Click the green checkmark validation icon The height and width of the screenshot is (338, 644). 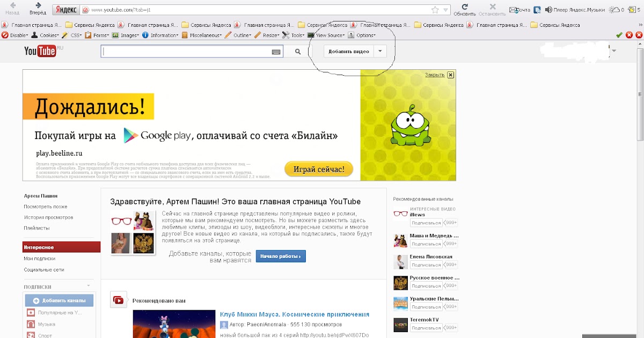pos(619,35)
